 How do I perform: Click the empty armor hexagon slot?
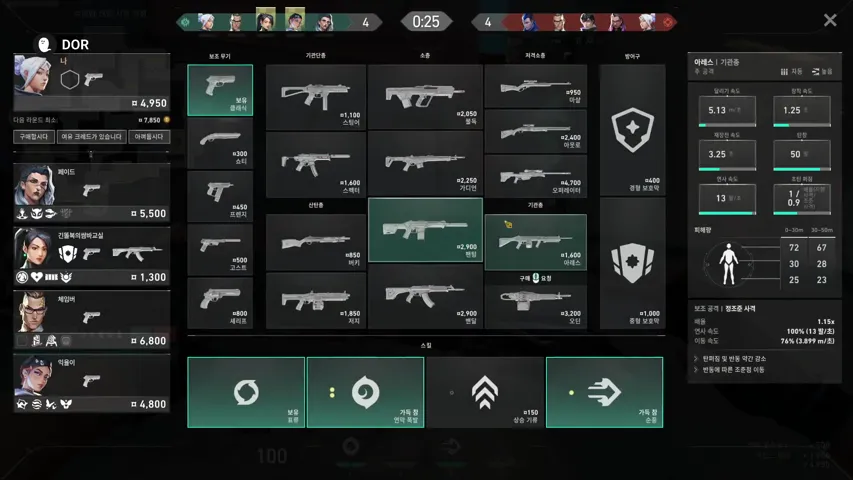(70, 79)
